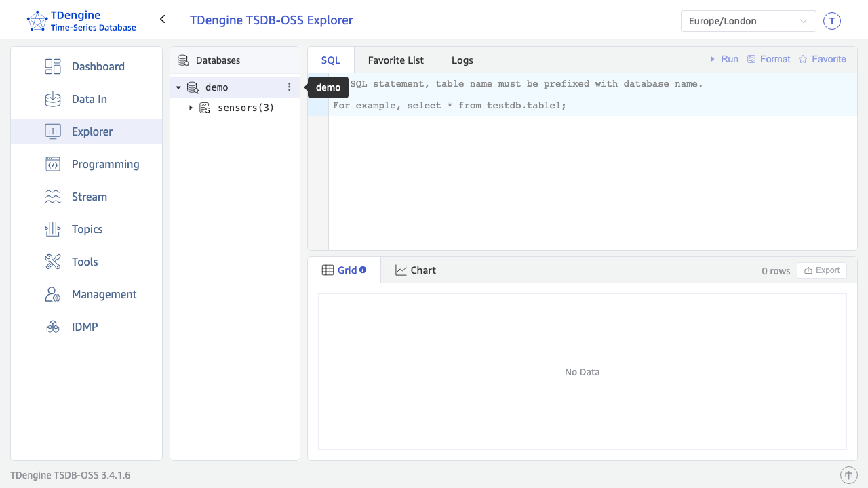Image resolution: width=868 pixels, height=488 pixels.
Task: Click the Programming code icon
Action: [53, 164]
